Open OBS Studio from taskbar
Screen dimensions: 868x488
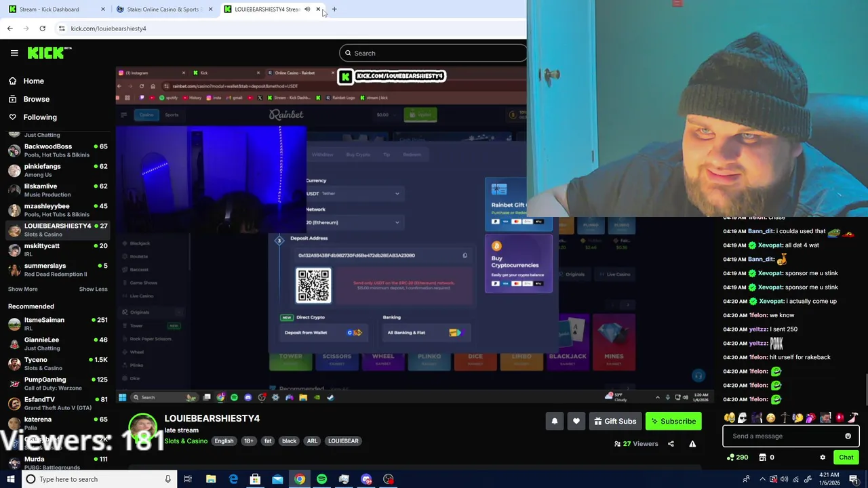pos(388,479)
